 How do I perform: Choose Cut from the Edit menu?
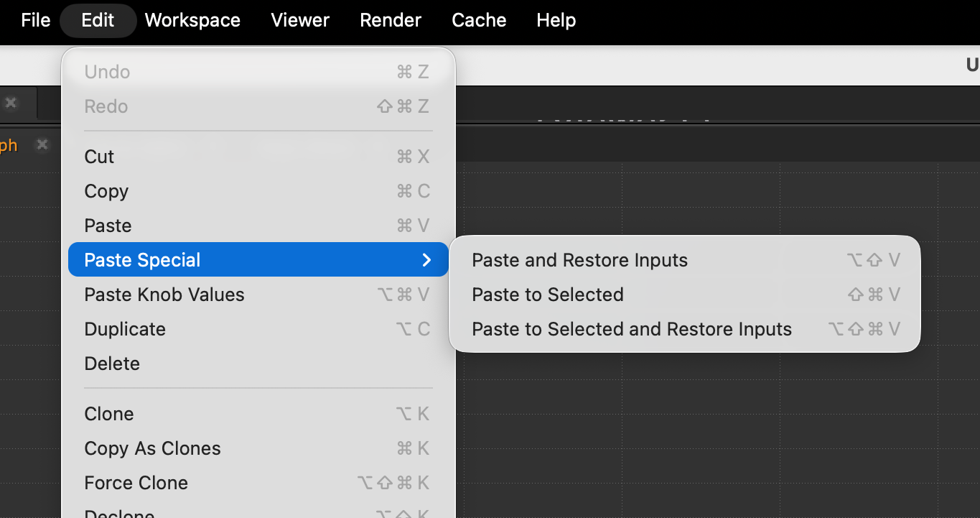click(99, 157)
